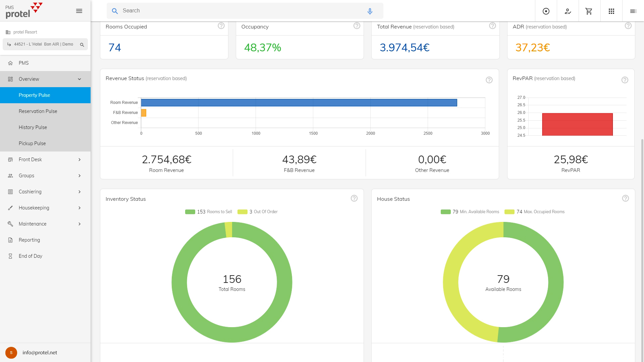This screenshot has width=644, height=362.
Task: Click the user profile edit icon
Action: [568, 11]
